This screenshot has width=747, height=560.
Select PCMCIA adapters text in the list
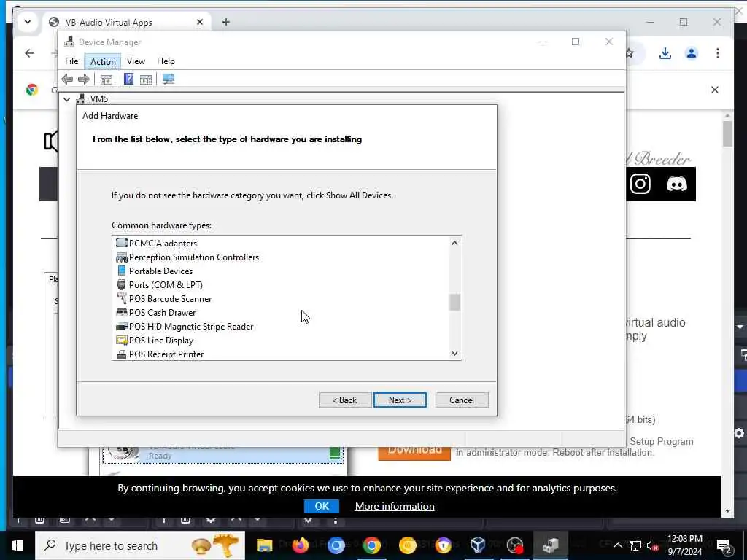point(163,244)
